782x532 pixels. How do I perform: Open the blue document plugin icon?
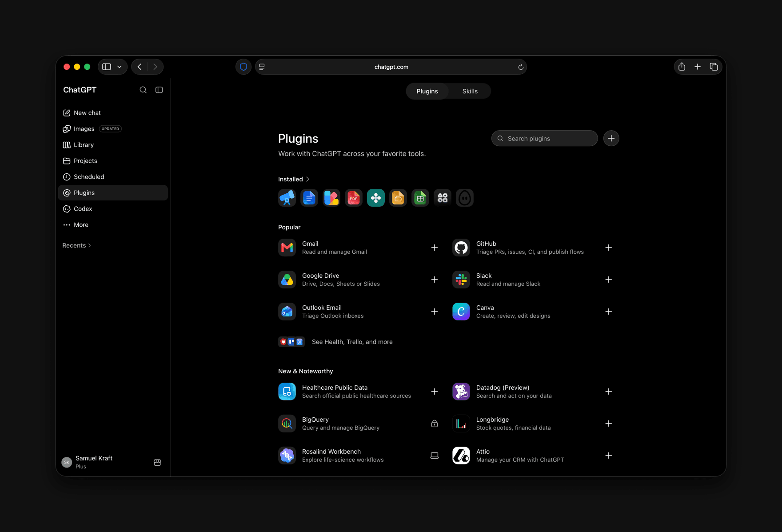(x=309, y=198)
